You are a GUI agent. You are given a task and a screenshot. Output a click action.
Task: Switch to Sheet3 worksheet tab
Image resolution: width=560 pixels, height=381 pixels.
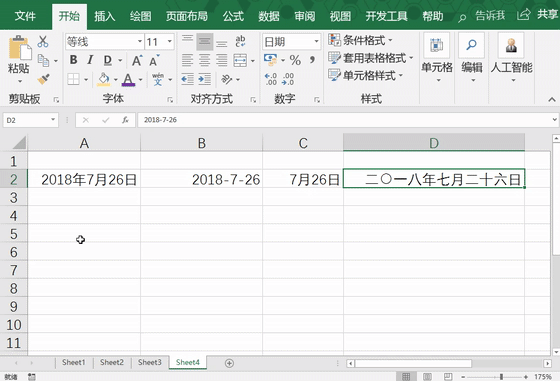[x=150, y=363]
